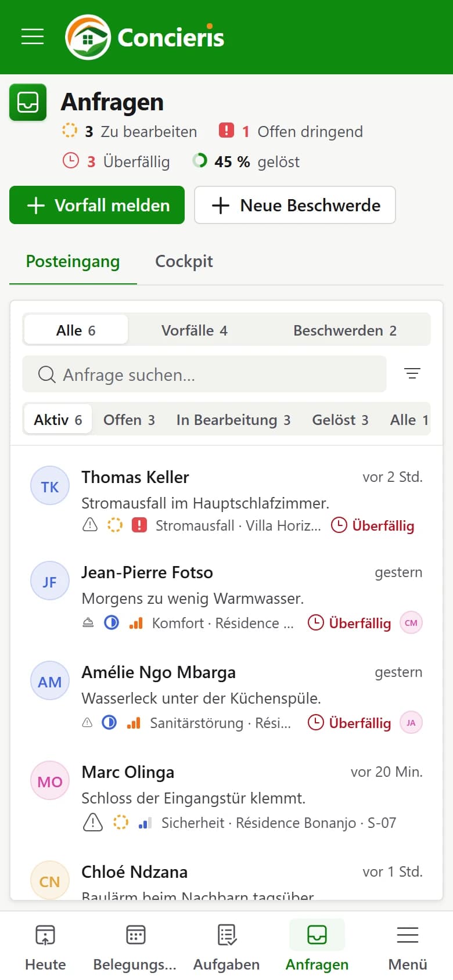Screen dimensions: 453x980
Task: Click the Vorfall melden button
Action: [x=97, y=205]
